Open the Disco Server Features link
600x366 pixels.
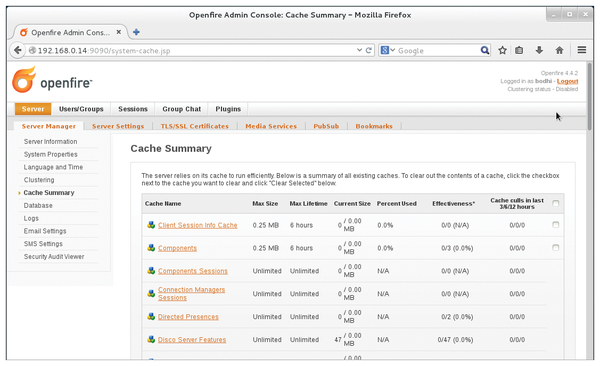192,340
